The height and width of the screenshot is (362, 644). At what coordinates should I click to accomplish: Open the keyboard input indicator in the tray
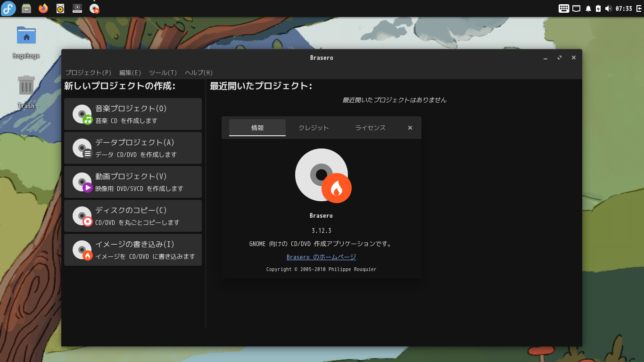coord(564,8)
